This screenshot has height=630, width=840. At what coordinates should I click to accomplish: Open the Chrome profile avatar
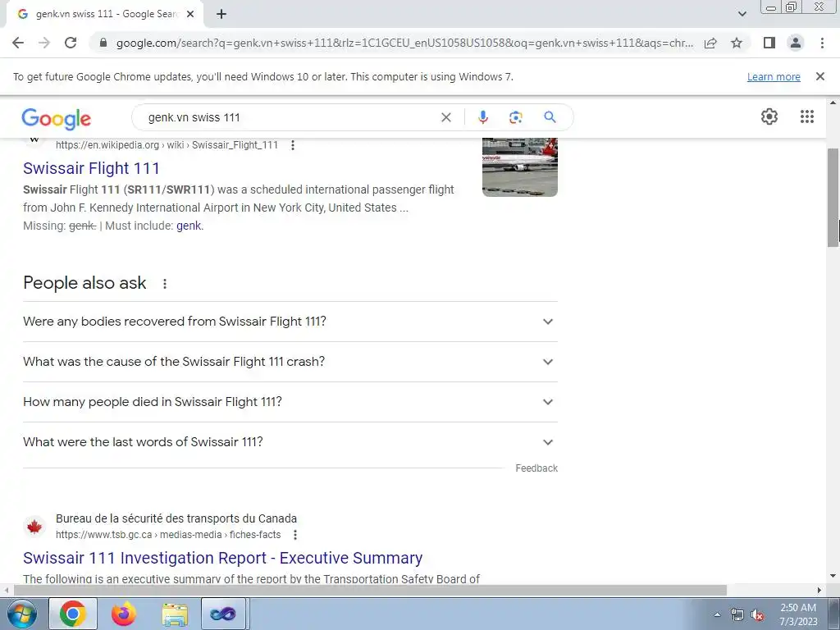796,43
